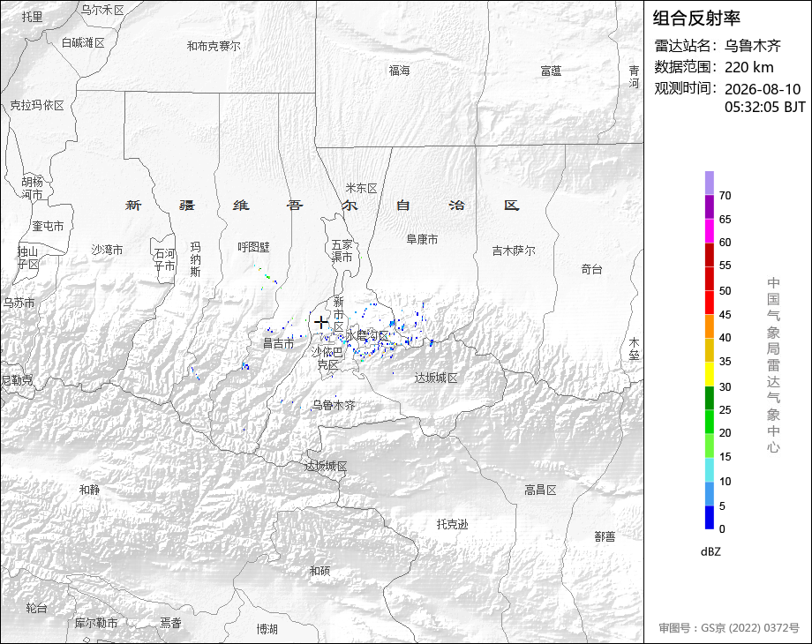Click the 审图号 GS京 (2022) 0372号 text

coord(729,628)
